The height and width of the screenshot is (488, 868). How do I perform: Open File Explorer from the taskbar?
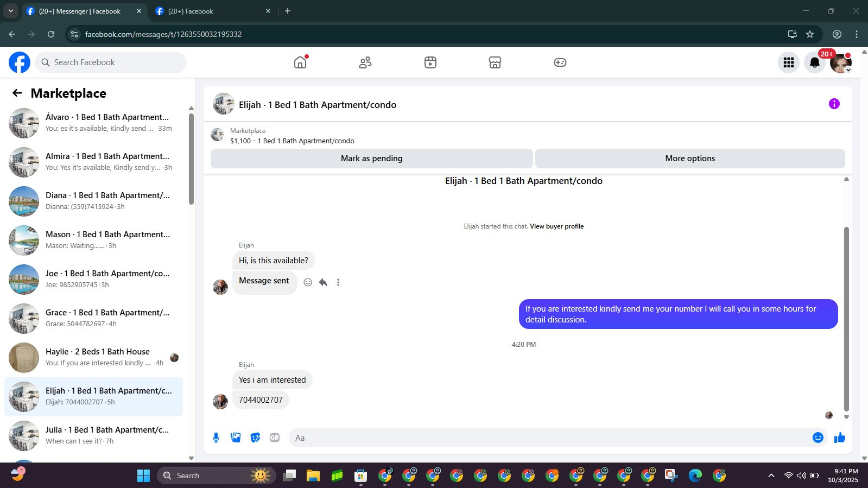point(313,476)
